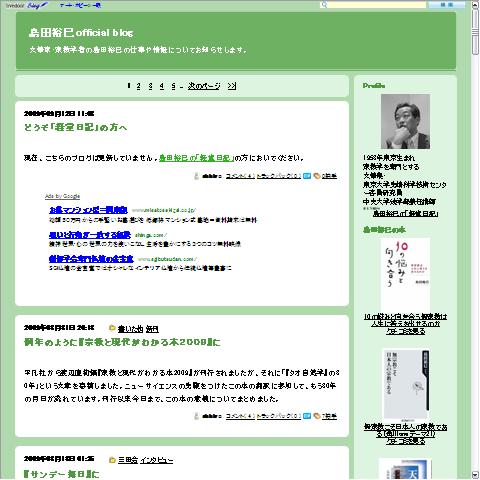Screen dimensions: 480x480
Task: Click the livedoor Blog logo
Action: click(26, 5)
